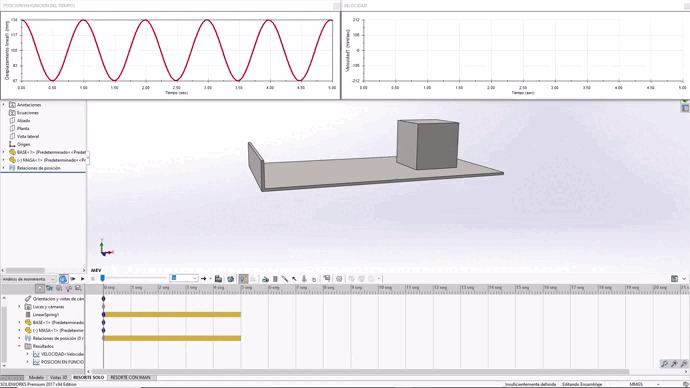Select the RESORTE SOLO motion study tab
This screenshot has width=690, height=388.
point(88,377)
